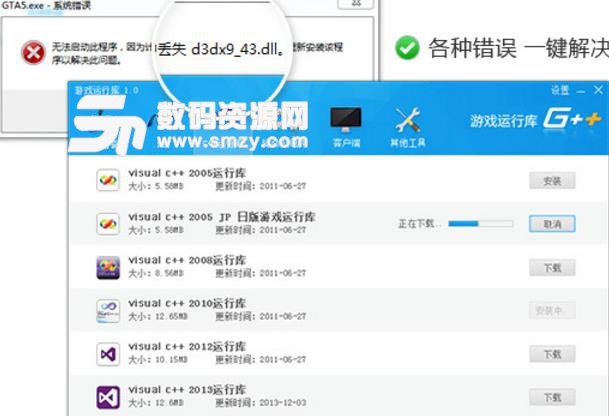609x416 pixels.
Task: Select the visual c++ 2013运行库 title text
Action: pos(187,390)
